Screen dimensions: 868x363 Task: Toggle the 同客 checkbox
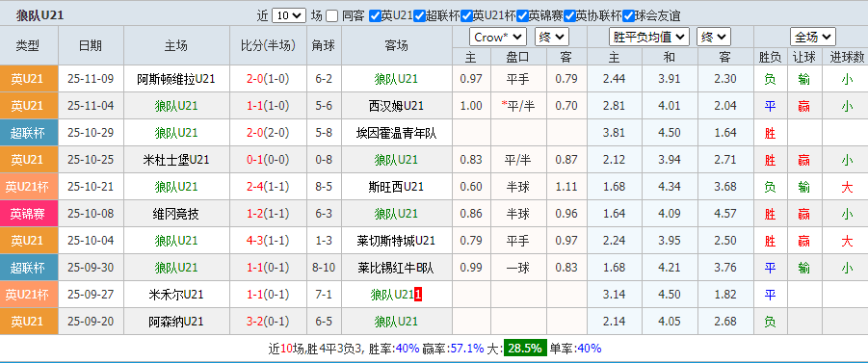[x=331, y=16]
